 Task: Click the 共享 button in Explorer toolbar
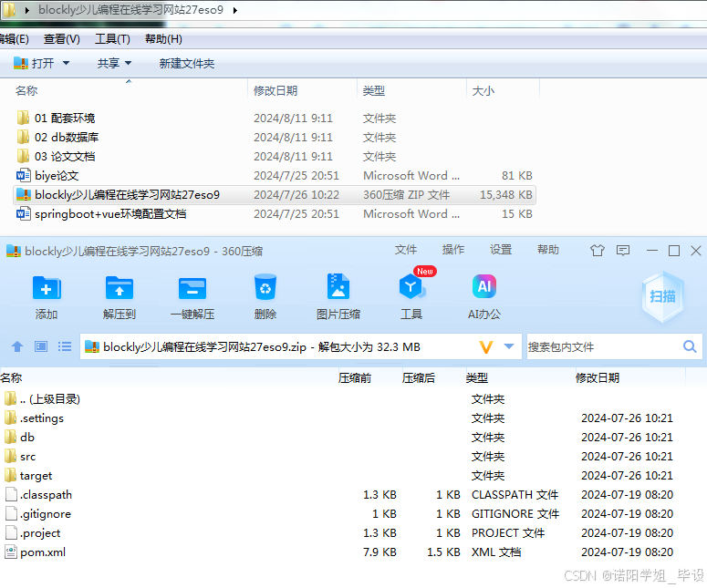coord(109,63)
